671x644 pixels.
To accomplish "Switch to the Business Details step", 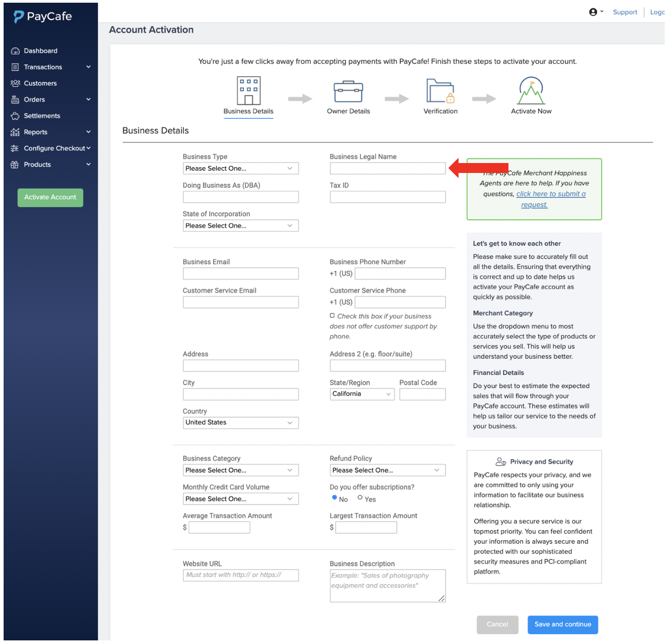I will tap(248, 112).
